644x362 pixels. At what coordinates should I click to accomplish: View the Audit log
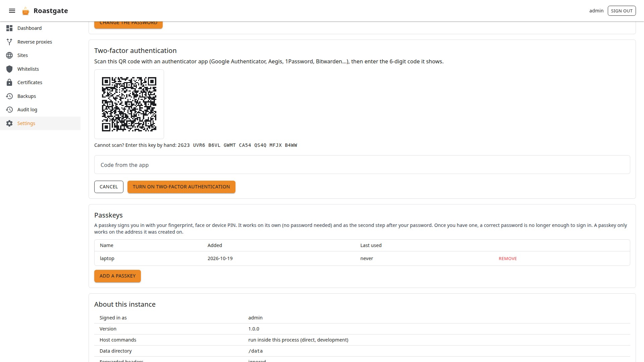click(40, 110)
